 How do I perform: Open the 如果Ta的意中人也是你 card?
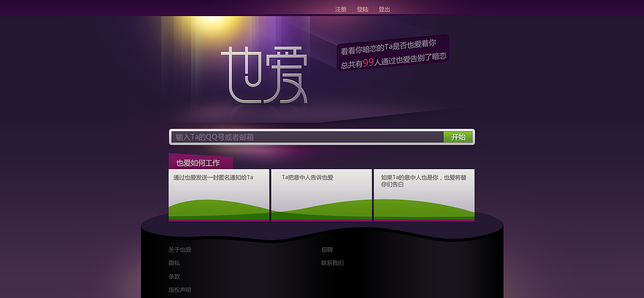point(424,195)
